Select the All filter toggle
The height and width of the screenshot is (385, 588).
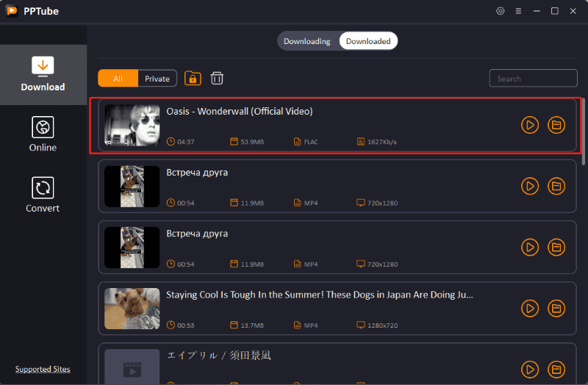tap(118, 79)
